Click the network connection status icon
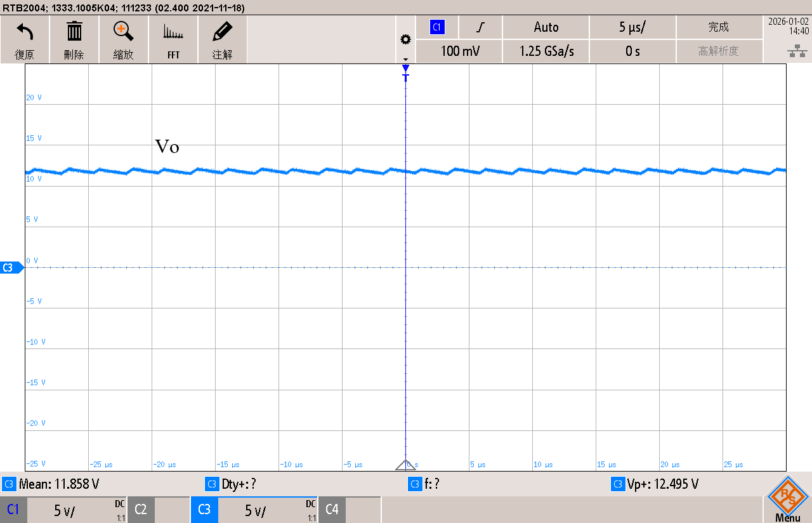Viewport: 812px width, 523px height. click(x=796, y=51)
